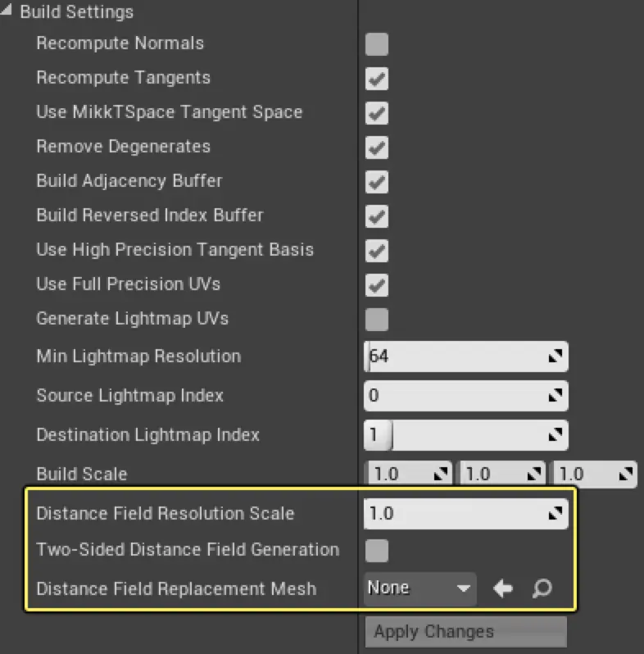The image size is (644, 654).
Task: Enable Two-Sided Distance Field Generation
Action: 377,550
